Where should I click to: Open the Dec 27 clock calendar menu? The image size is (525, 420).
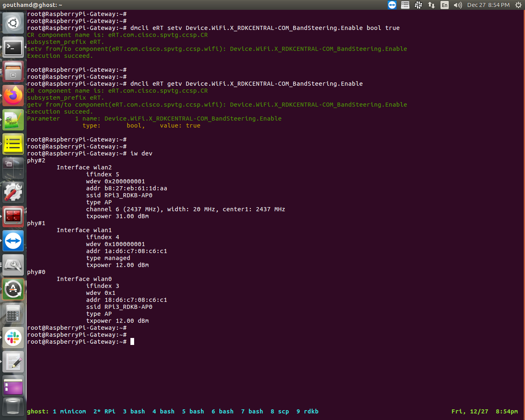[488, 5]
